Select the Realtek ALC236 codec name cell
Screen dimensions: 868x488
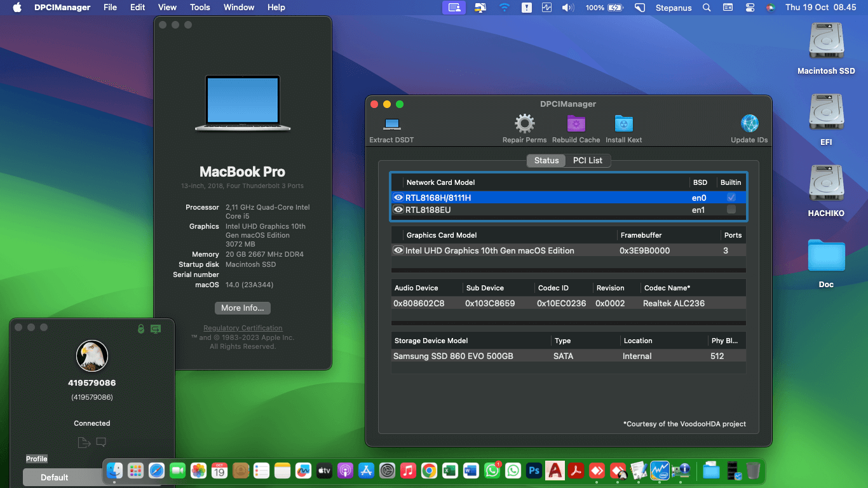coord(674,303)
